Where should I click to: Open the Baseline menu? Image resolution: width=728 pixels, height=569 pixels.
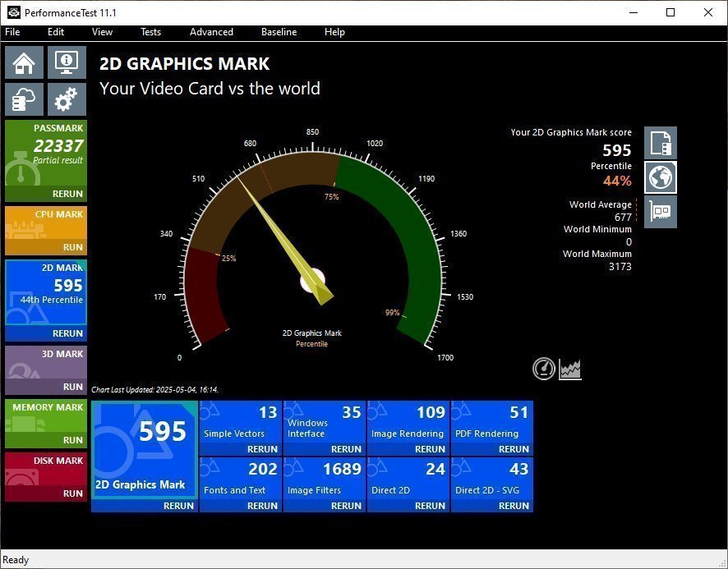pos(279,32)
